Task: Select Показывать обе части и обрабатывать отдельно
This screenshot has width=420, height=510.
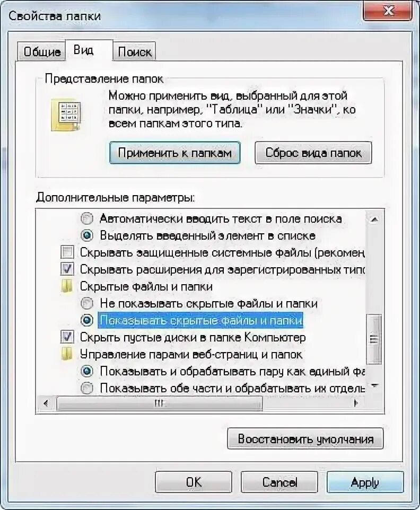Action: tap(87, 388)
